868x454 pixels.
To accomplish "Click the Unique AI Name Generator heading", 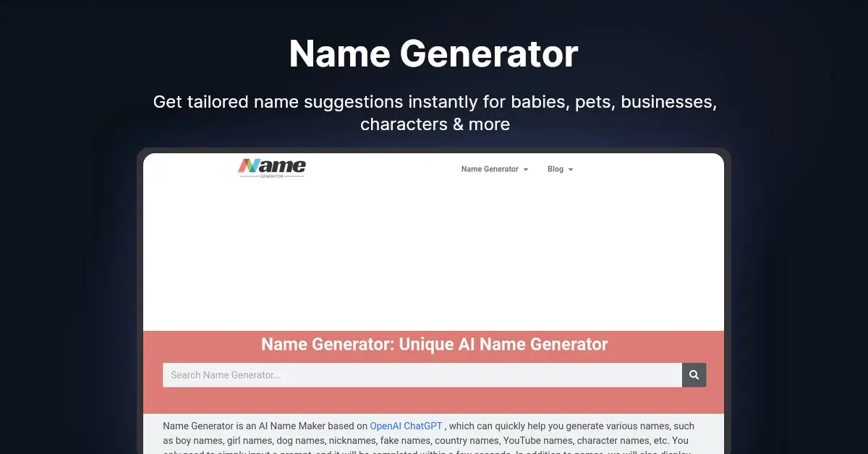I will pos(434,344).
